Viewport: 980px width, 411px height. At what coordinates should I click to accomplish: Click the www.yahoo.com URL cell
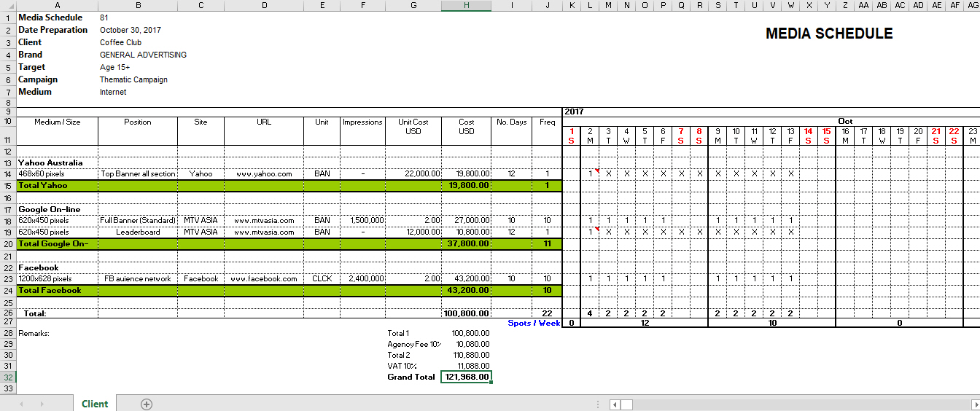pyautogui.click(x=264, y=174)
